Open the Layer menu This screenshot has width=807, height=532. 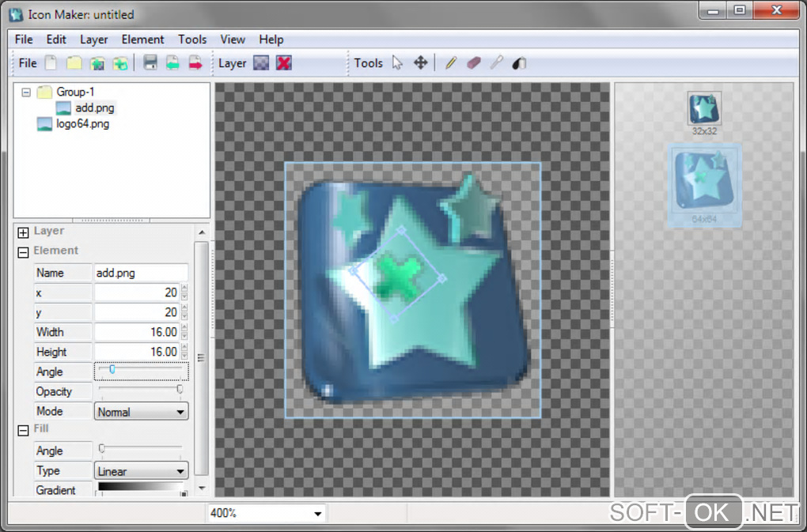93,40
